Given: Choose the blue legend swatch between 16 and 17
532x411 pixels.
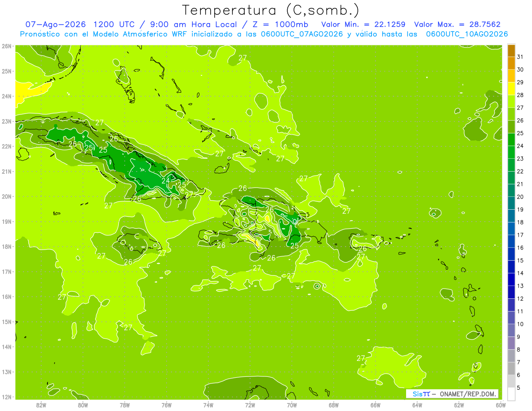Looking at the screenshot, I should [x=511, y=241].
